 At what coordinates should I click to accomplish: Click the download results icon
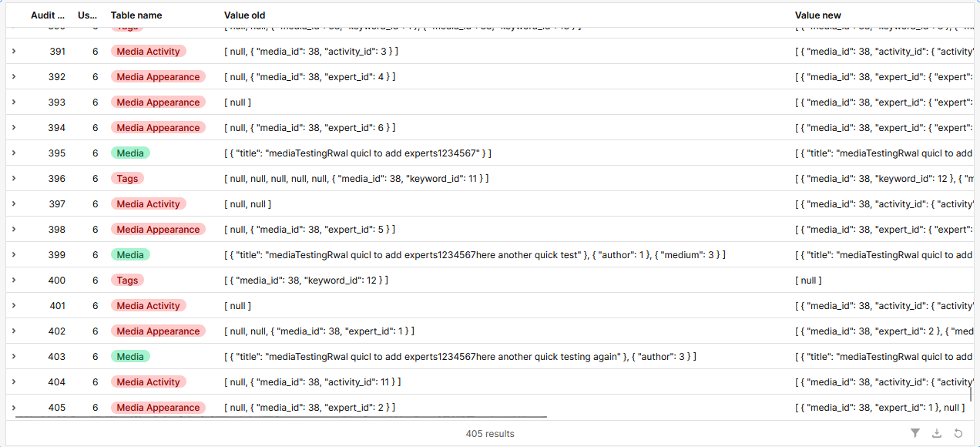click(x=937, y=433)
